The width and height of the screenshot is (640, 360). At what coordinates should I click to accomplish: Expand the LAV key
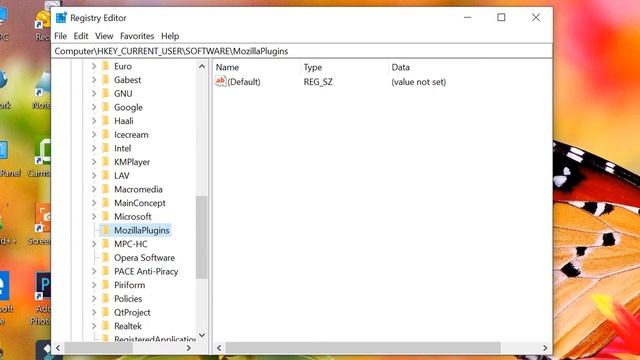(x=94, y=176)
